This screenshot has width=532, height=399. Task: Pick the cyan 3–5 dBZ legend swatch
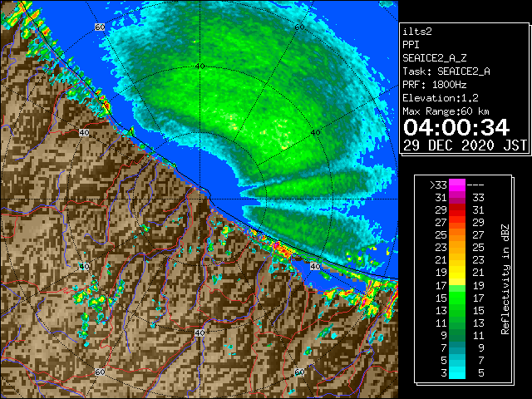457,372
